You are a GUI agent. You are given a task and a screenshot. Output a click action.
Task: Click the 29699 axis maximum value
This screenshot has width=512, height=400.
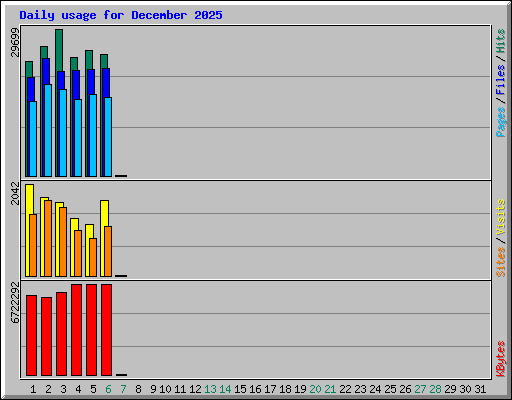tap(15, 42)
